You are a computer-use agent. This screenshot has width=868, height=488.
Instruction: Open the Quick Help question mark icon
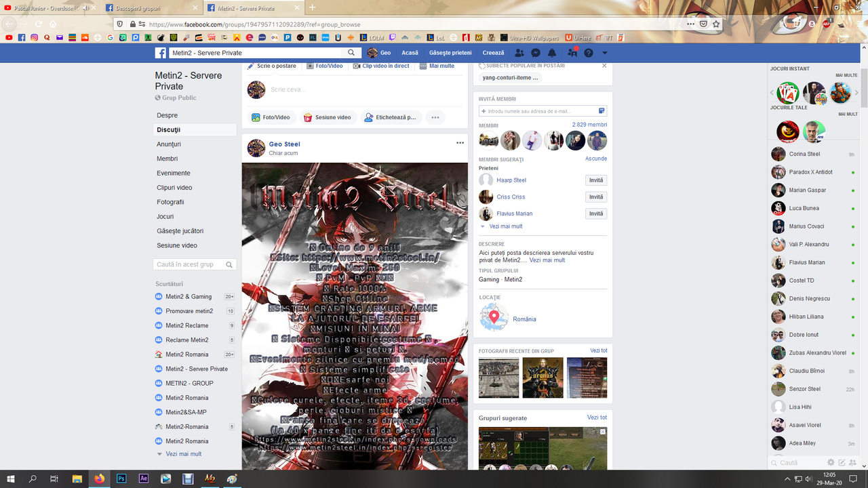589,53
